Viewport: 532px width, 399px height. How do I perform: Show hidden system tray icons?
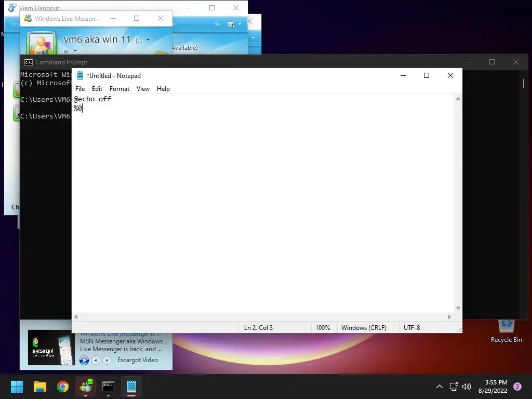coord(440,387)
